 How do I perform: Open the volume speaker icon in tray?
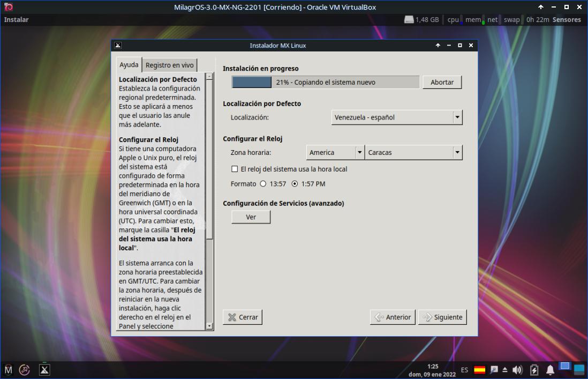(x=517, y=370)
